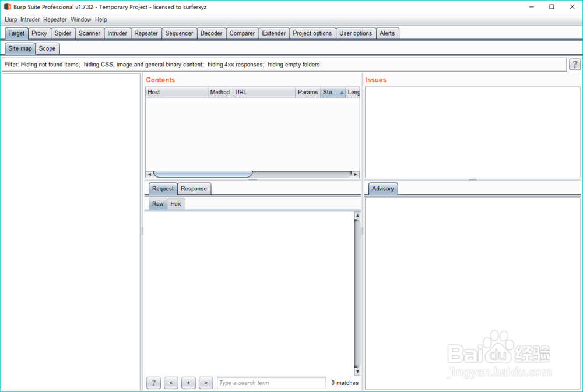Select the Raw view tab
Viewport: 583px width, 392px height.
coord(158,204)
